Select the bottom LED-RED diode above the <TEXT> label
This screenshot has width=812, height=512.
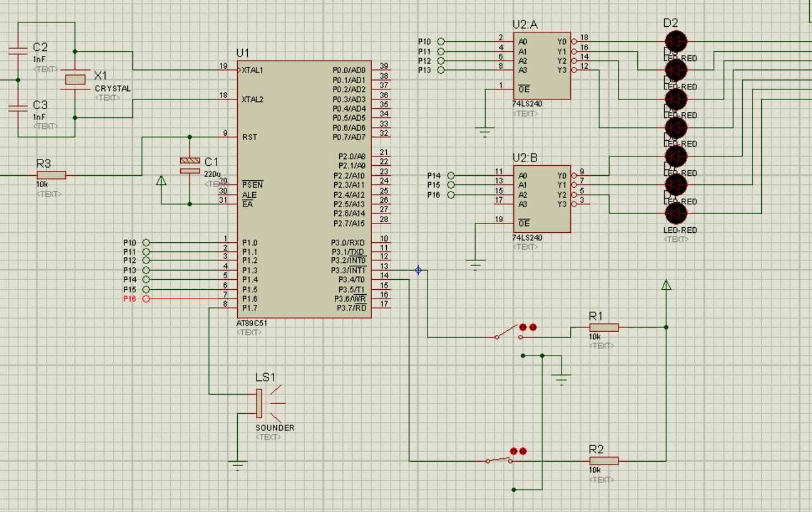[676, 213]
